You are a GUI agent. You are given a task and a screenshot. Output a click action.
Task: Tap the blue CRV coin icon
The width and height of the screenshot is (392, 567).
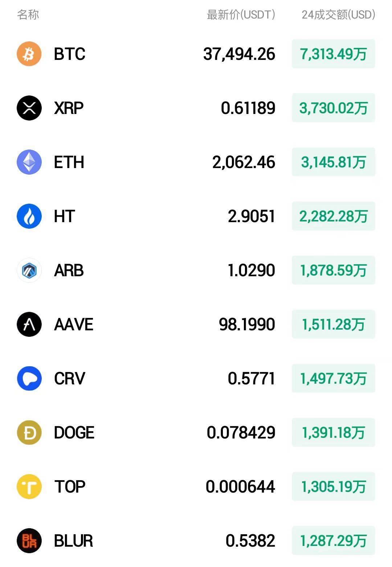coord(29,379)
